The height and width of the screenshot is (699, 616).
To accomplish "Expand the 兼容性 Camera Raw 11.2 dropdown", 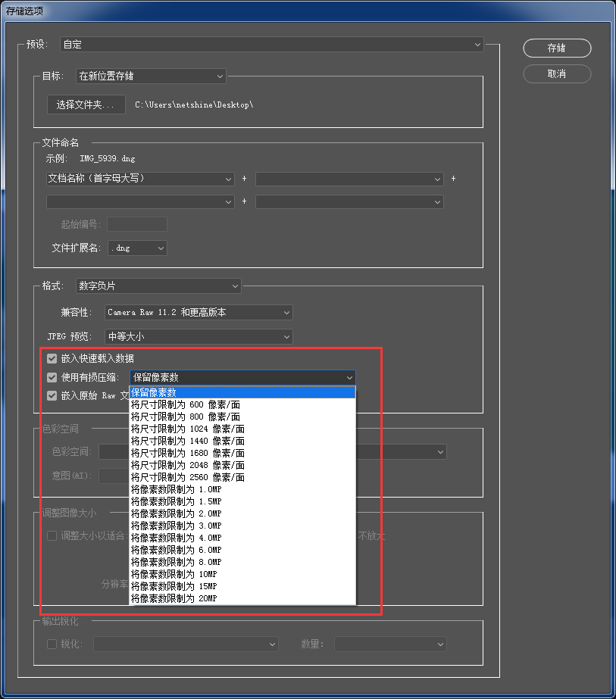I will click(199, 313).
